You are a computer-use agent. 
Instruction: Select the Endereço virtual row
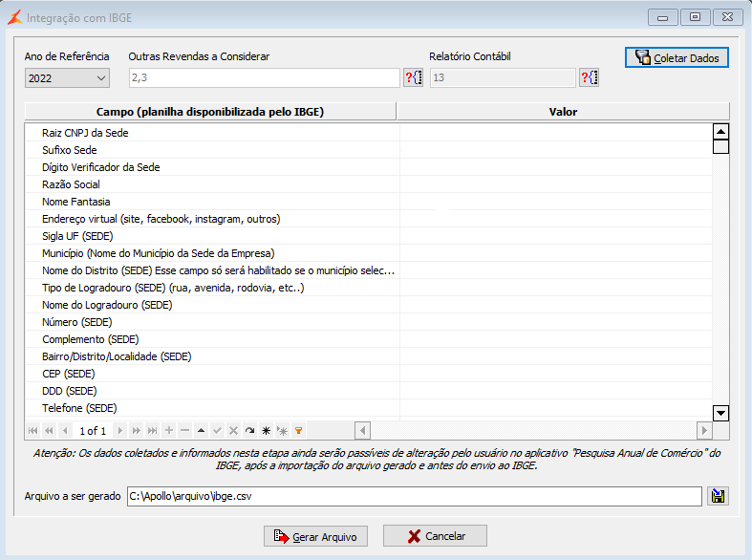368,219
